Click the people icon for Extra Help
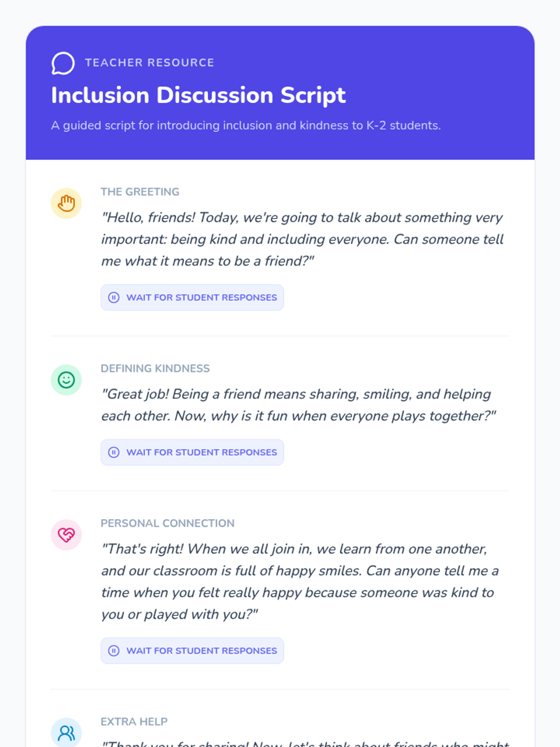 [x=66, y=733]
